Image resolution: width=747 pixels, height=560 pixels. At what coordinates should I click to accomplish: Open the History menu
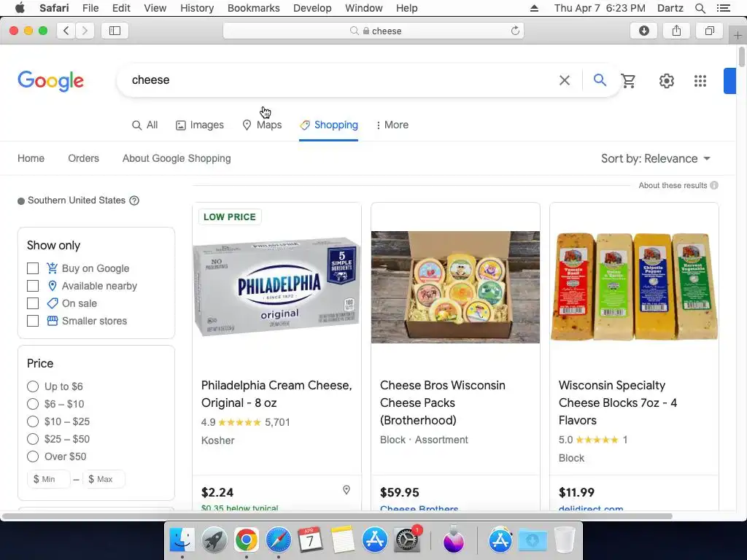coord(197,8)
